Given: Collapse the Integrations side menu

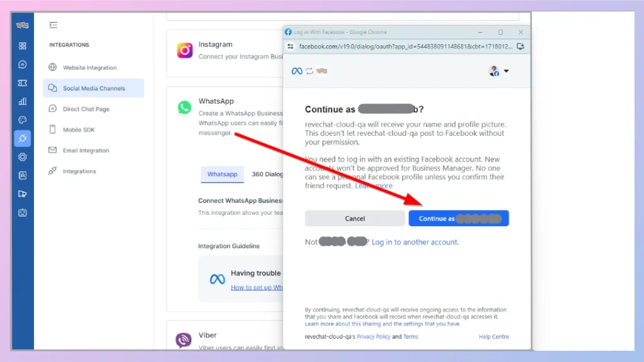Looking at the screenshot, I should coord(53,25).
